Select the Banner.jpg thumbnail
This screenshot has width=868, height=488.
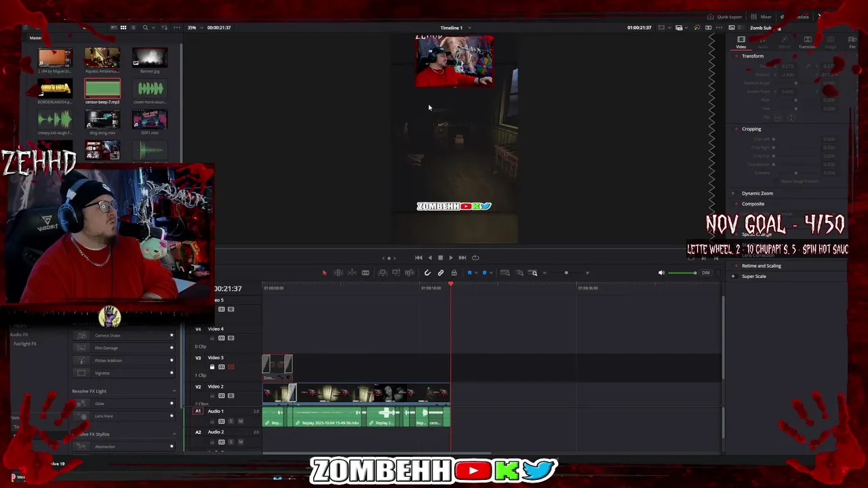150,58
